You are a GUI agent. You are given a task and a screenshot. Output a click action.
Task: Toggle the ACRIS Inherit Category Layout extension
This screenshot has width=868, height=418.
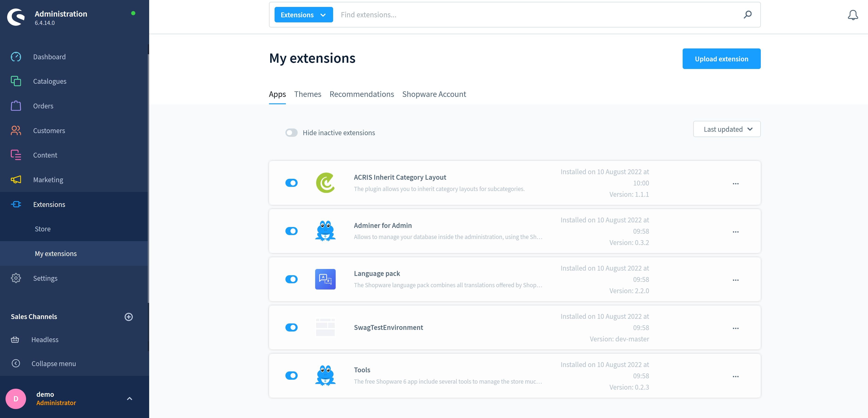click(x=291, y=183)
